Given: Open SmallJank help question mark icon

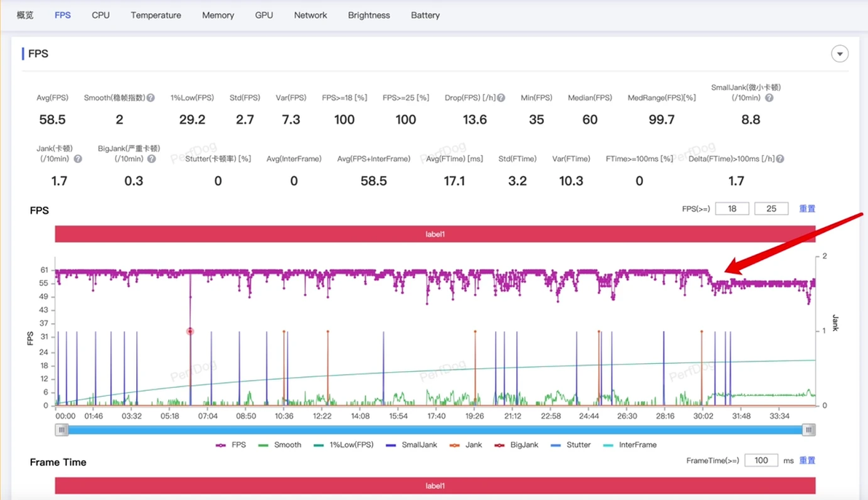Looking at the screenshot, I should pyautogui.click(x=769, y=98).
